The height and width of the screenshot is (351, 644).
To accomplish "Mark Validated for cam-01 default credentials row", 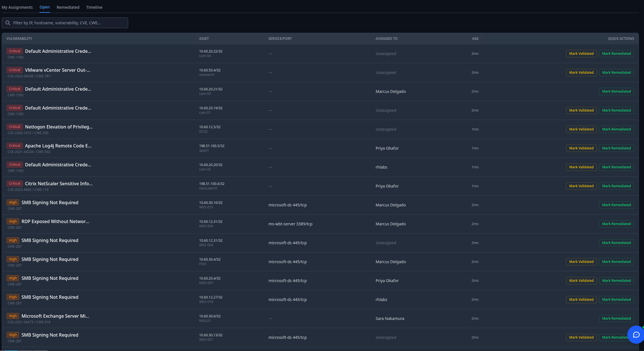I will pos(581,110).
